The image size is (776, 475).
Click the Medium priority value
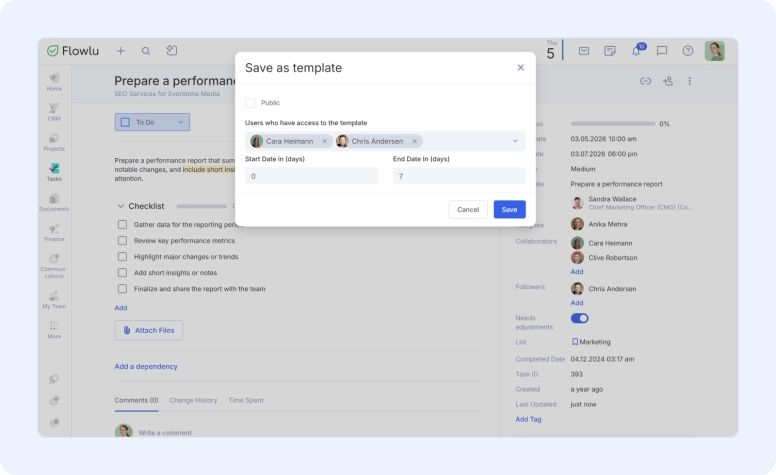pyautogui.click(x=583, y=169)
